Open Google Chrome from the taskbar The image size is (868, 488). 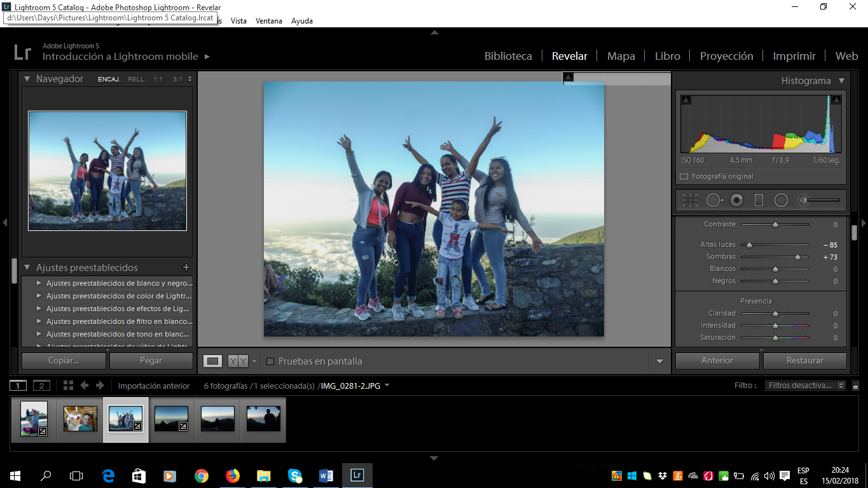(x=202, y=475)
